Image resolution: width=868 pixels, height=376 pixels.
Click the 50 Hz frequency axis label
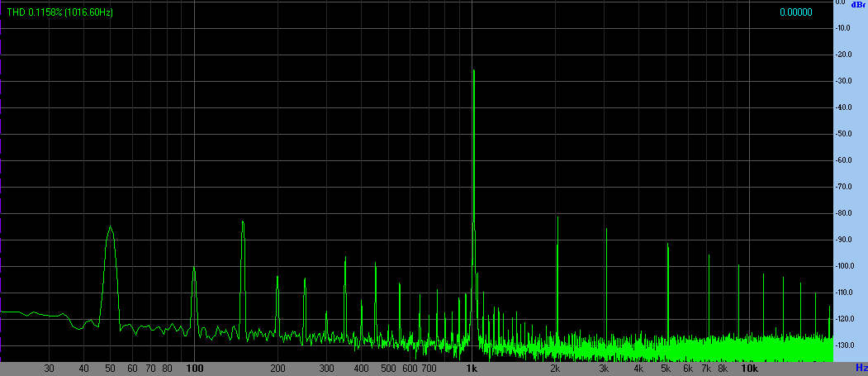(111, 369)
